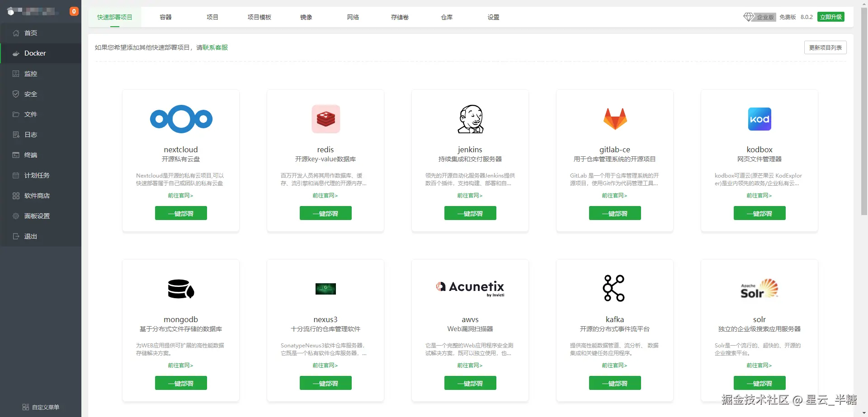Switch to the 容器 tab
Viewport: 868px width, 417px height.
click(x=165, y=17)
